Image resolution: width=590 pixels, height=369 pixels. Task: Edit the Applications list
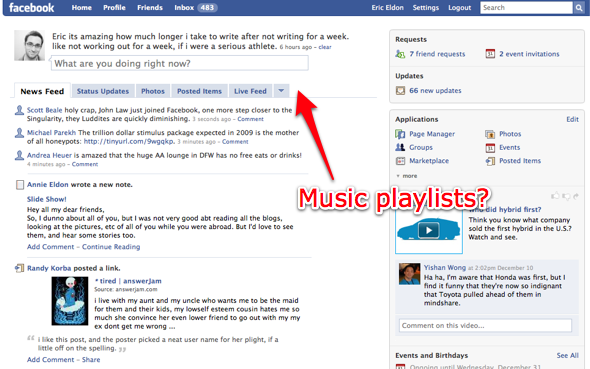click(x=572, y=119)
